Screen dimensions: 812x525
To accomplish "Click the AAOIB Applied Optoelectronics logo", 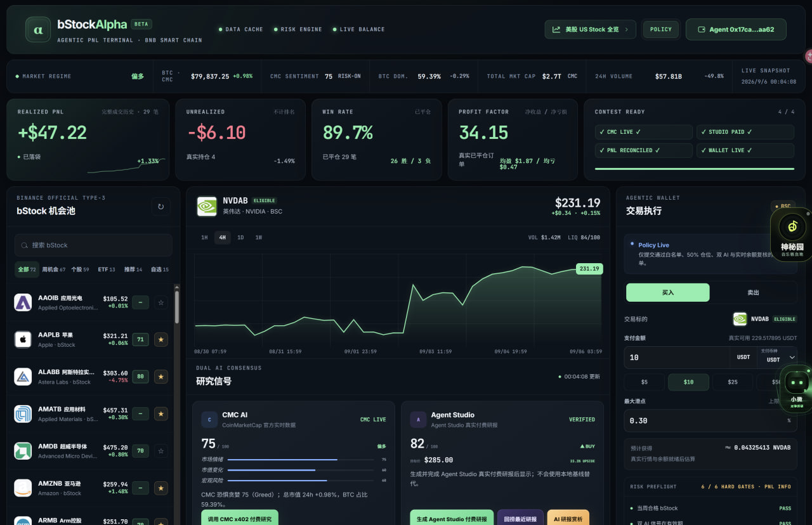I will pos(23,302).
